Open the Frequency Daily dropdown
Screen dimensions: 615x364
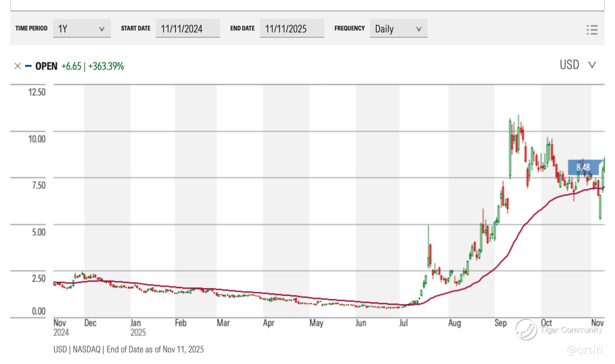(x=398, y=29)
